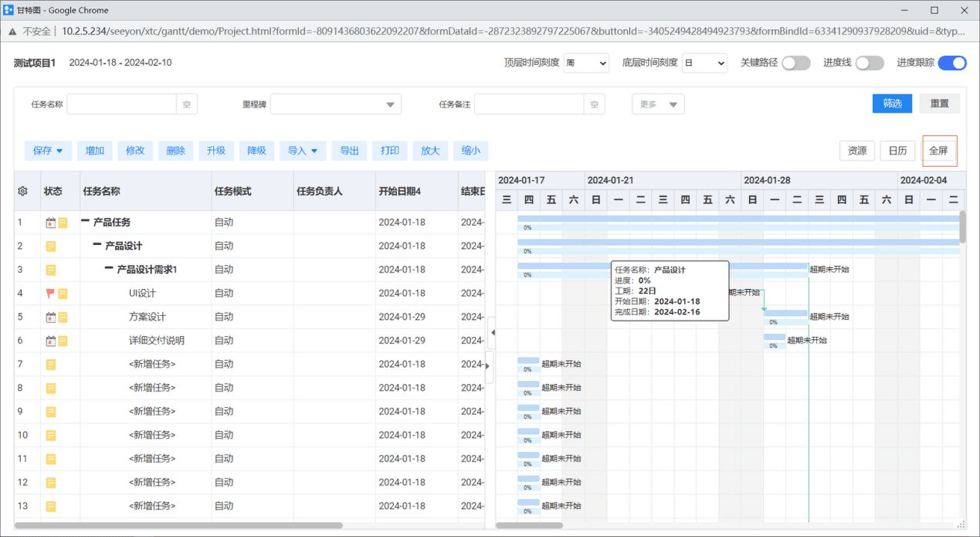
Task: Click the yellow note icon in row 4
Action: pyautogui.click(x=63, y=294)
